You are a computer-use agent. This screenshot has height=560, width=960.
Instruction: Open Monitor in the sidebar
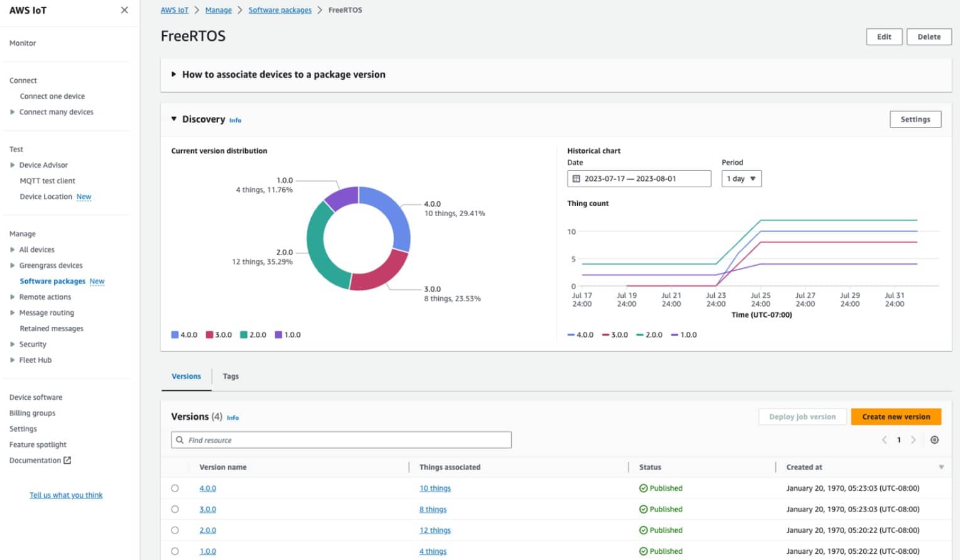(x=23, y=43)
